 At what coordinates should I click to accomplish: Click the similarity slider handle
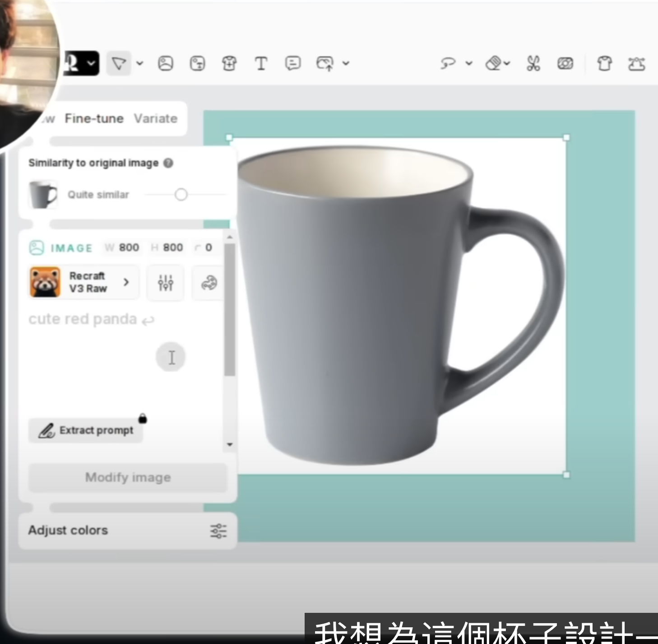coord(181,195)
